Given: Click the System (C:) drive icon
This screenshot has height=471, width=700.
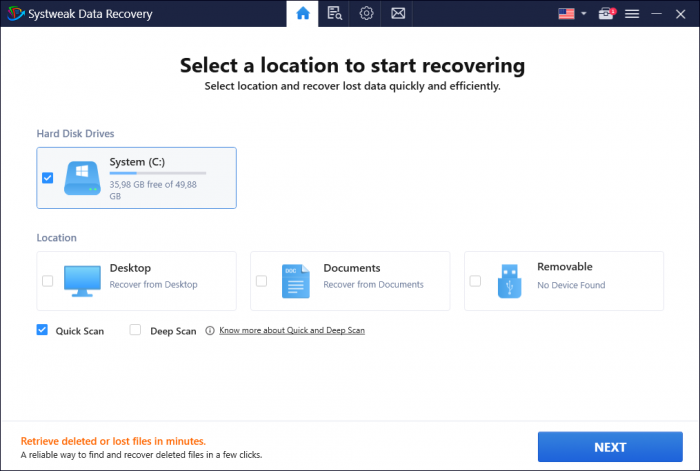Looking at the screenshot, I should tap(82, 178).
